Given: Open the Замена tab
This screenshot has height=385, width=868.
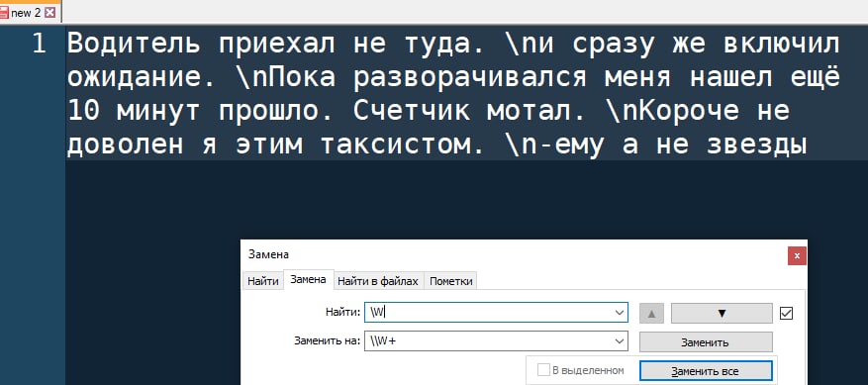Looking at the screenshot, I should click(x=309, y=280).
